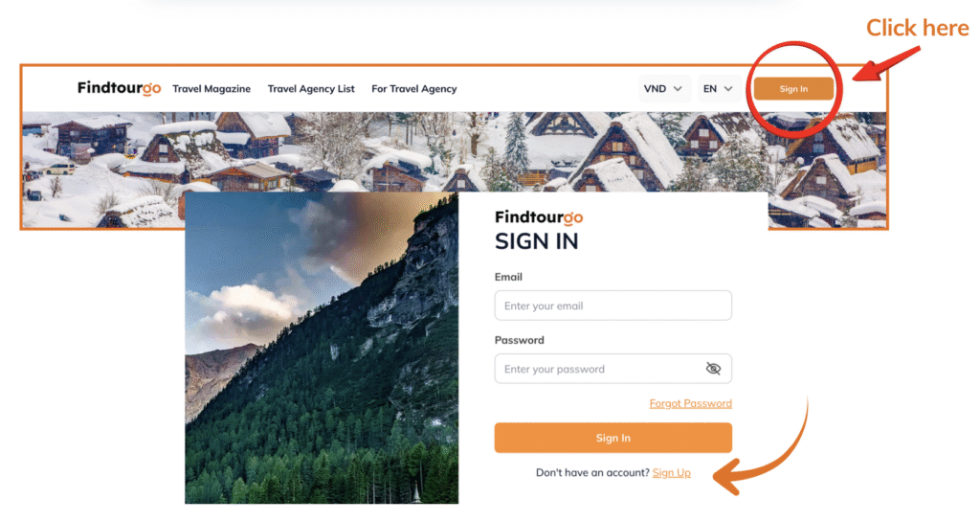Click the chevron arrow next to EN
Screen dimensions: 980x521
728,89
